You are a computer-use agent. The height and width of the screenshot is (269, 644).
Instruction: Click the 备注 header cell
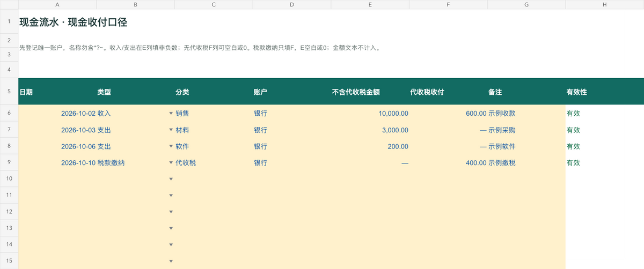click(x=526, y=92)
